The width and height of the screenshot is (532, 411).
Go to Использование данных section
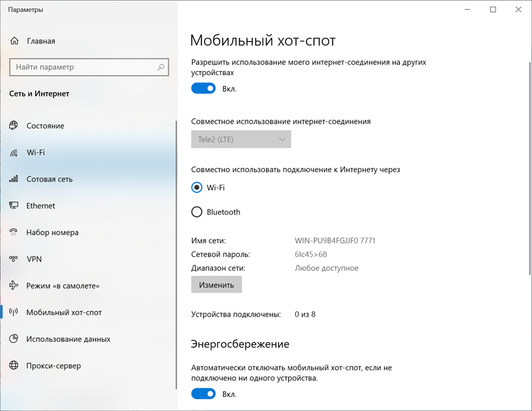(x=68, y=339)
